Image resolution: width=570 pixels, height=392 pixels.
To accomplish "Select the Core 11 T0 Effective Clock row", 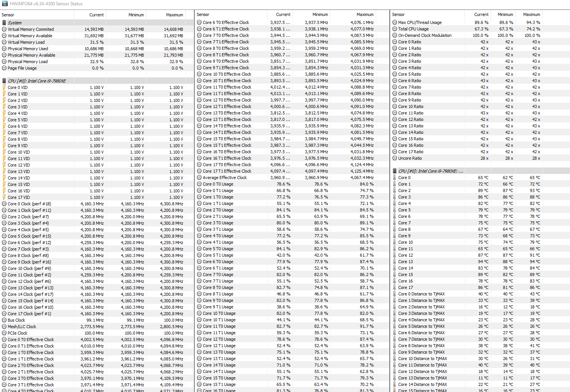I will coord(292,87).
